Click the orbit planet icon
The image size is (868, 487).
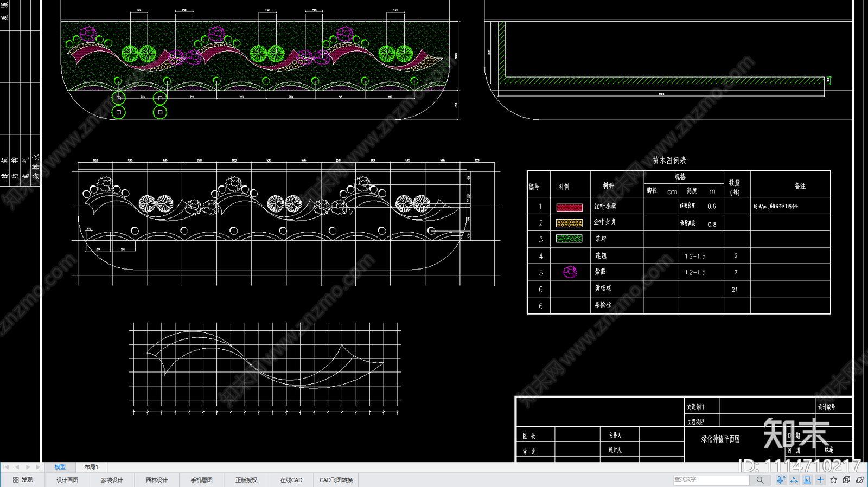tap(860, 480)
